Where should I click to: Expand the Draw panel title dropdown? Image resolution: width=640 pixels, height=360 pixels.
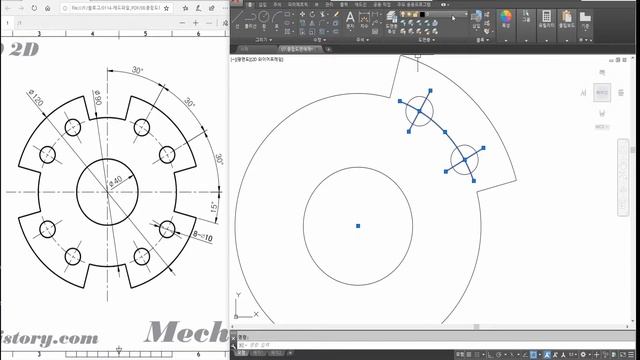click(x=264, y=40)
